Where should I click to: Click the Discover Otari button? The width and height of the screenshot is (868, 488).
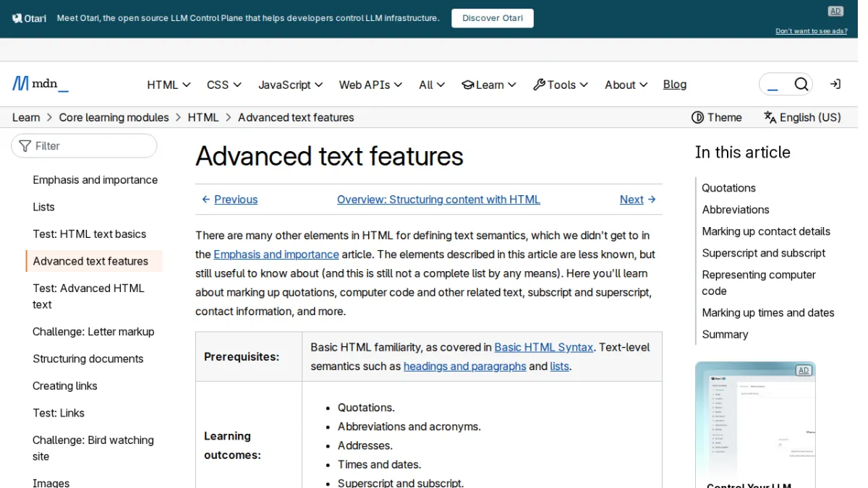(493, 18)
